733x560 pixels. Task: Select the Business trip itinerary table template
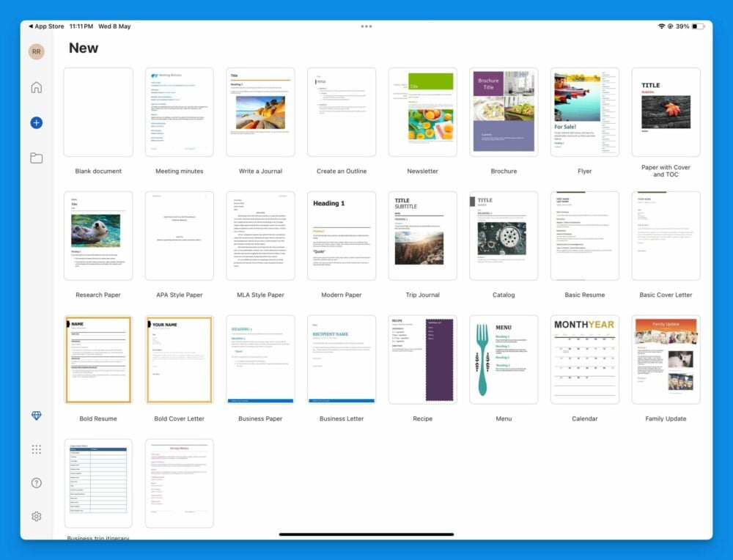98,483
